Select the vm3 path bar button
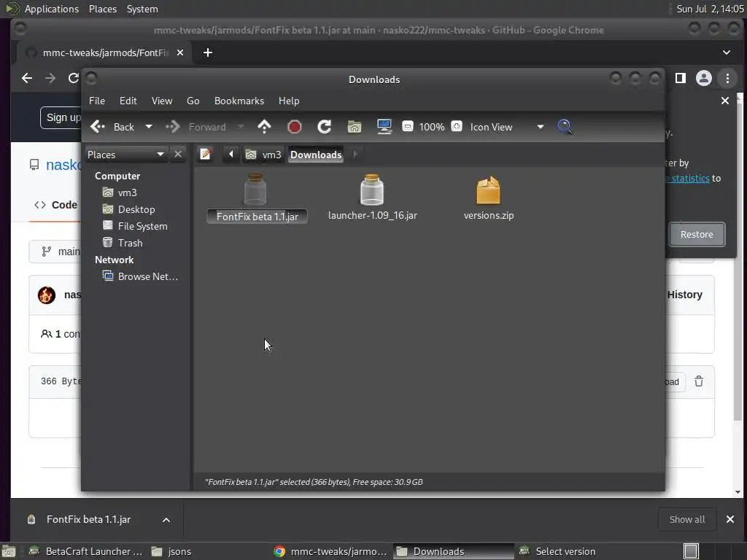Image resolution: width=747 pixels, height=560 pixels. (263, 155)
